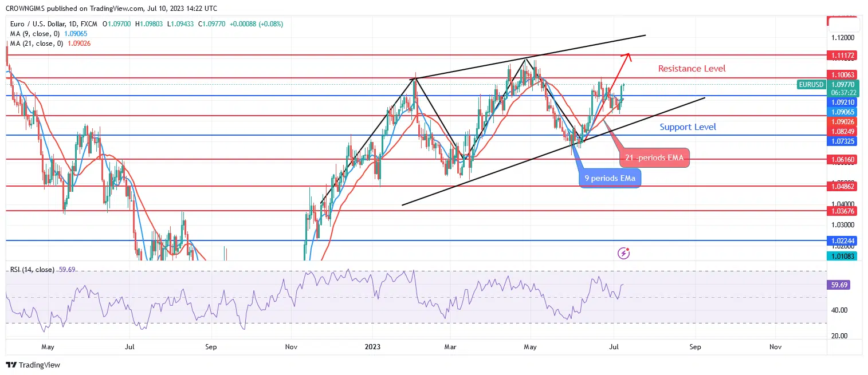This screenshot has height=375, width=868.
Task: Click the 21 -periods EMA callout label
Action: click(x=655, y=159)
